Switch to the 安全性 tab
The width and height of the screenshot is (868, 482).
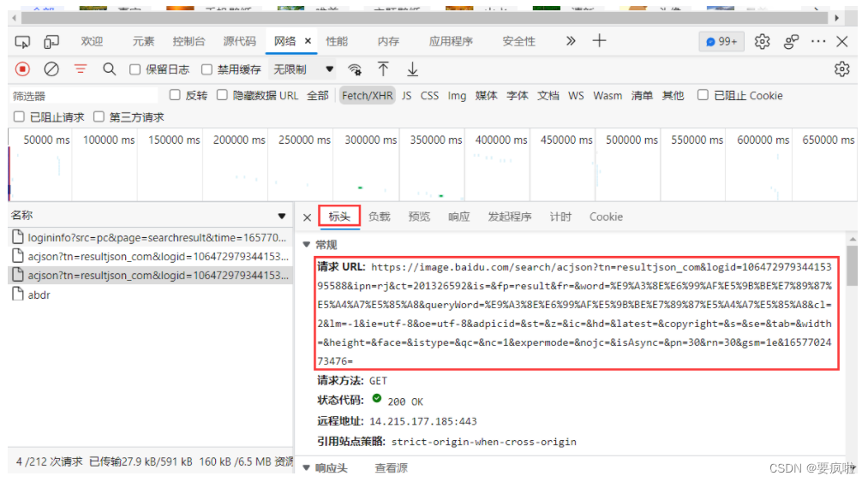tap(518, 41)
